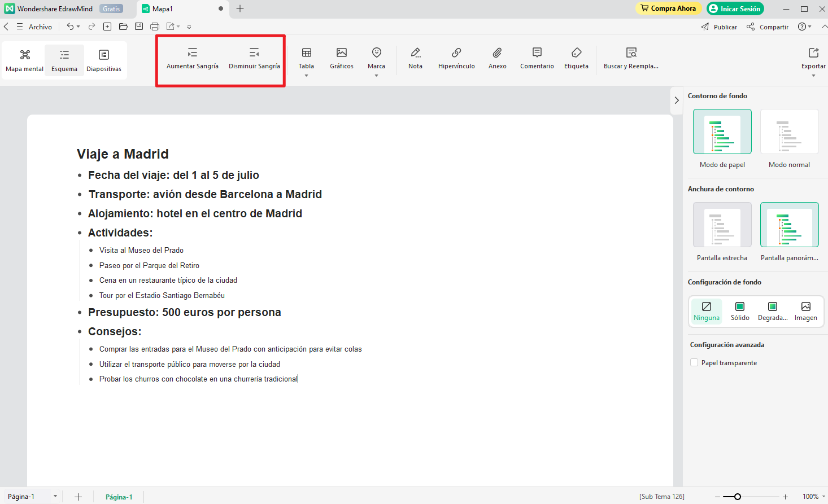828x504 pixels.
Task: Choose Pantalla panorámica width
Action: [790, 225]
